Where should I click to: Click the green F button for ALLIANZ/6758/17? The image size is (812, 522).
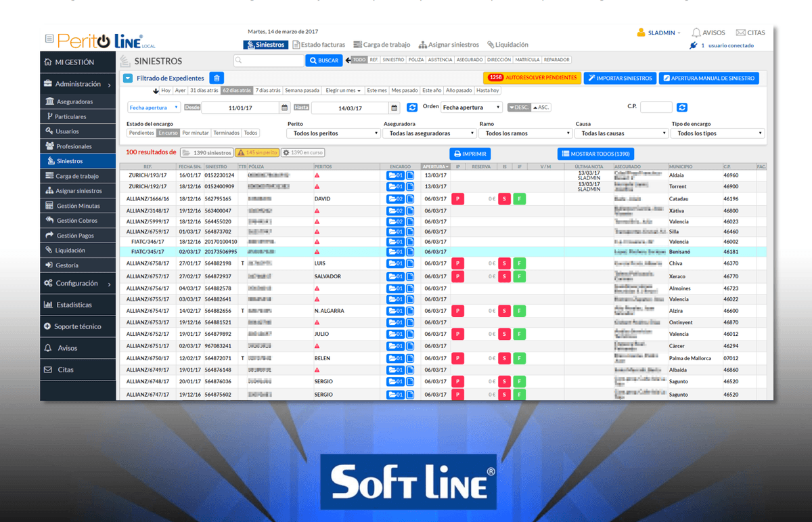coord(519,263)
